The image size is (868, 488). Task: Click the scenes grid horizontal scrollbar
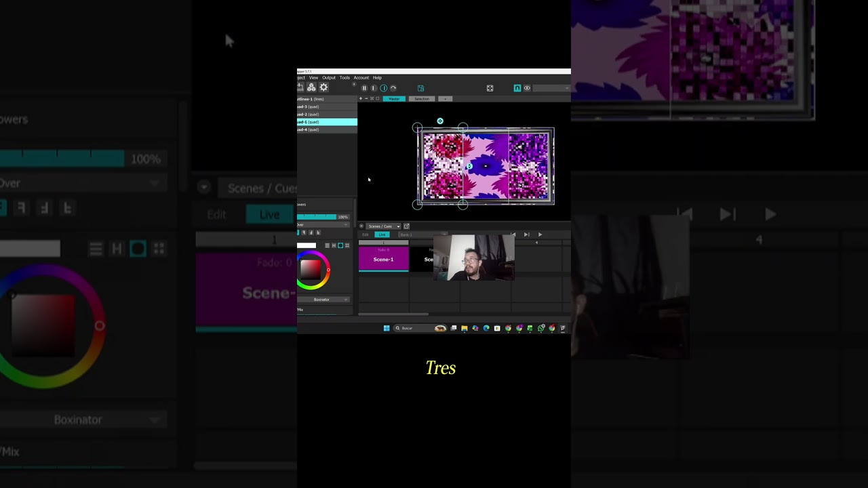(393, 314)
